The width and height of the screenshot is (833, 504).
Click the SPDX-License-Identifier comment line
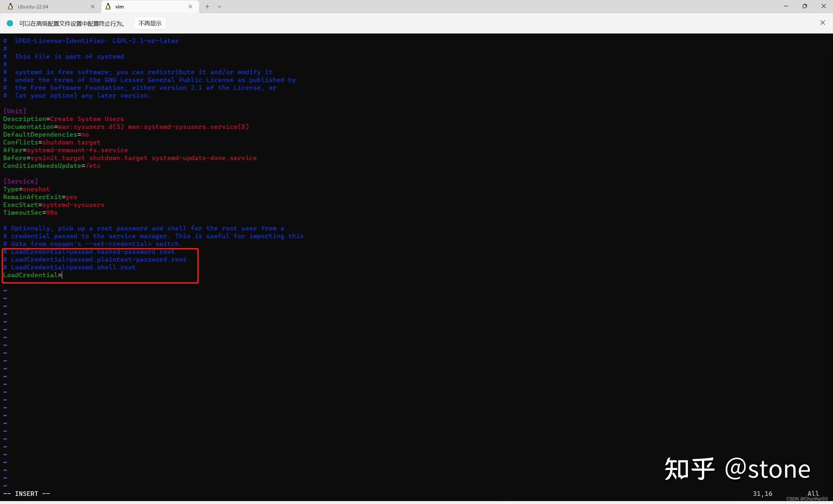(91, 41)
